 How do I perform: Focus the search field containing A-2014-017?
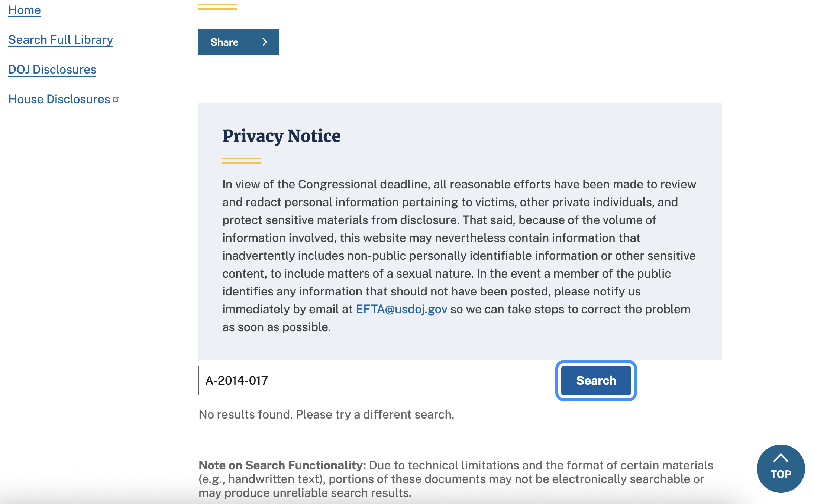tap(377, 381)
